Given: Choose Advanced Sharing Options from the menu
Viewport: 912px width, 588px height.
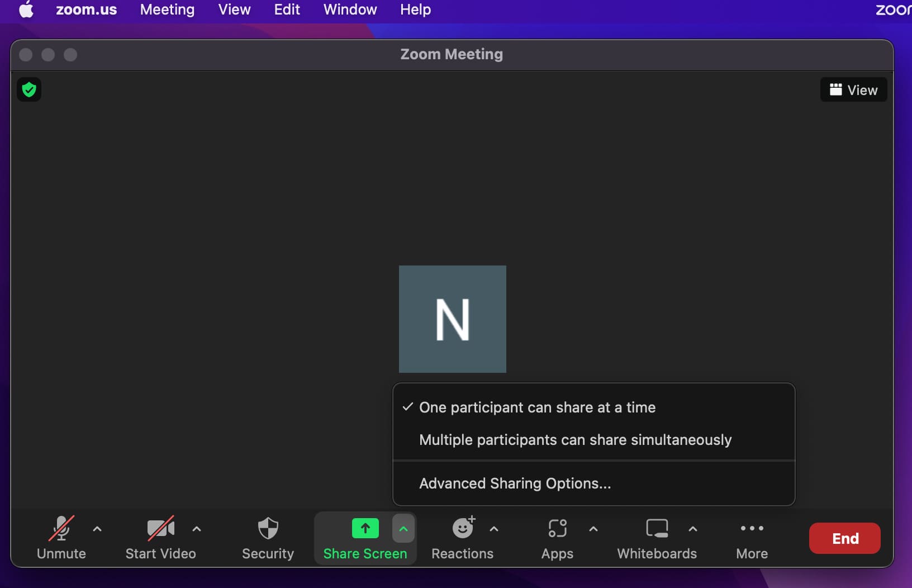Looking at the screenshot, I should click(515, 483).
